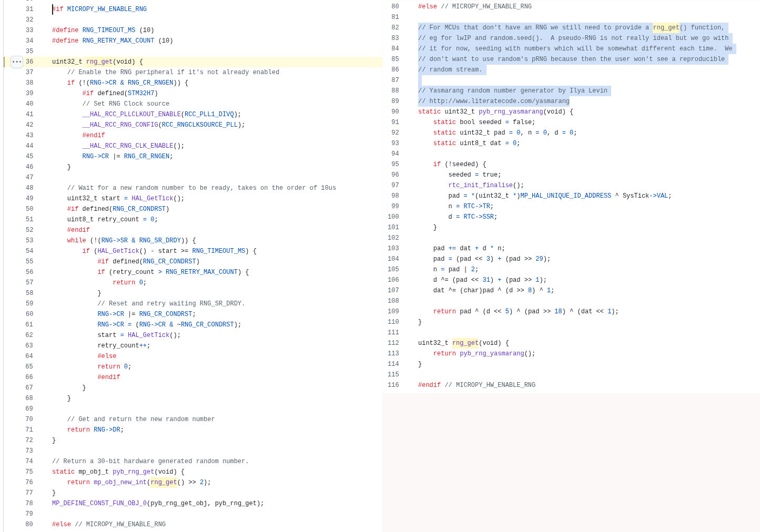Viewport: 760px width, 532px height.
Task: Click the highlighted rng_get on line 112
Action: 465,343
